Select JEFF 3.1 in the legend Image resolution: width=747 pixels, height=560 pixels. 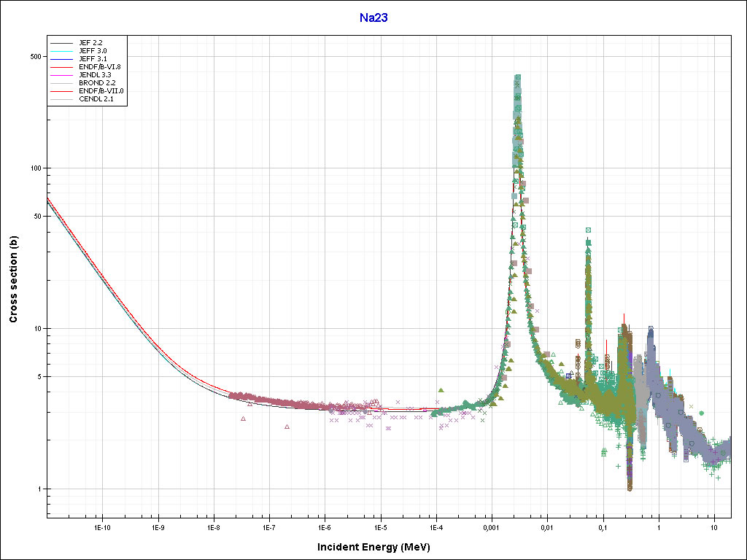[x=93, y=58]
